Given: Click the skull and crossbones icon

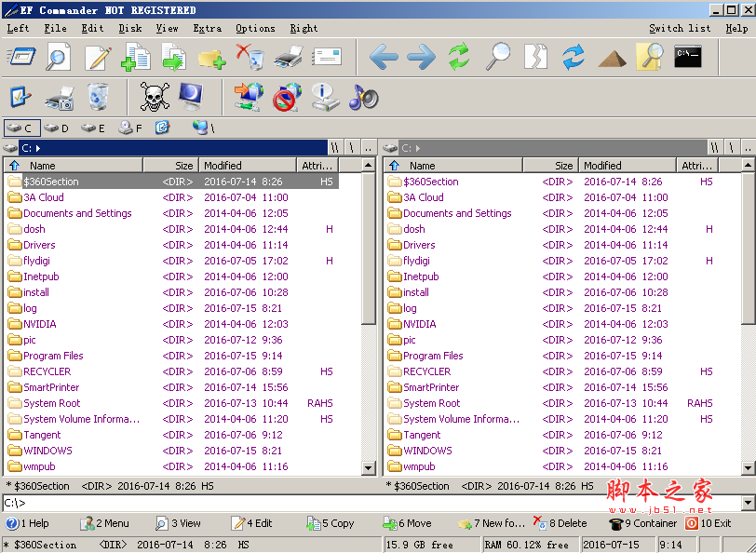Looking at the screenshot, I should point(155,97).
